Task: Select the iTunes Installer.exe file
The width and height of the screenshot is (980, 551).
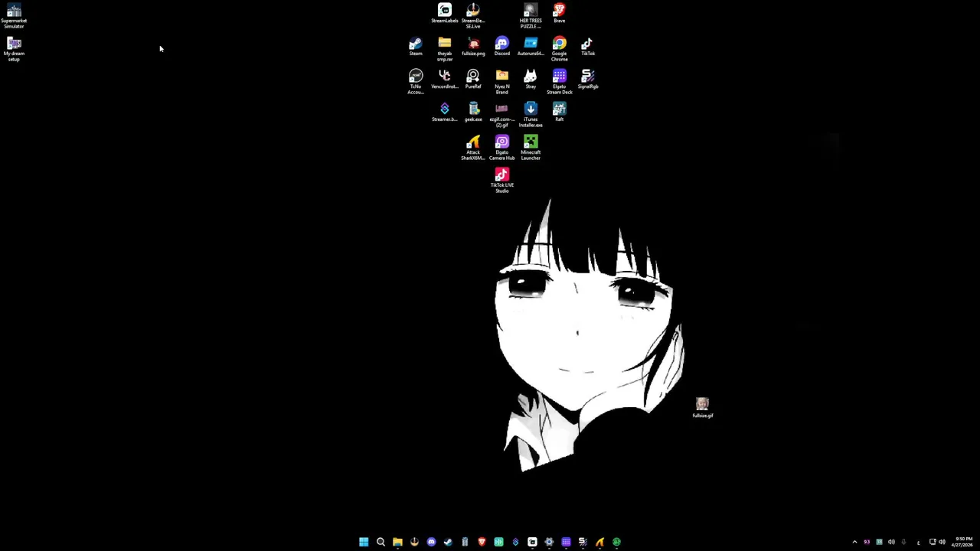Action: (531, 115)
